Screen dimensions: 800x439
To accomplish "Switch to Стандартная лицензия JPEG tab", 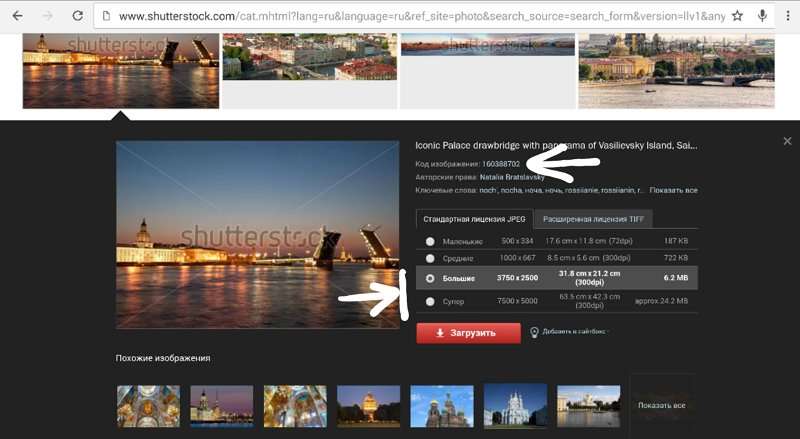I will (474, 219).
